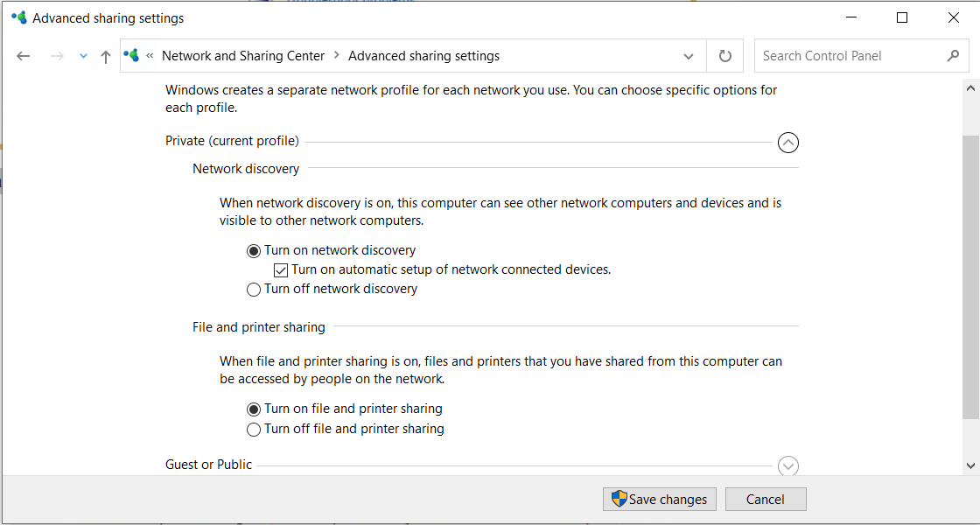Expand the Guest or Public section
Screen dimensions: 980x525
pos(788,465)
